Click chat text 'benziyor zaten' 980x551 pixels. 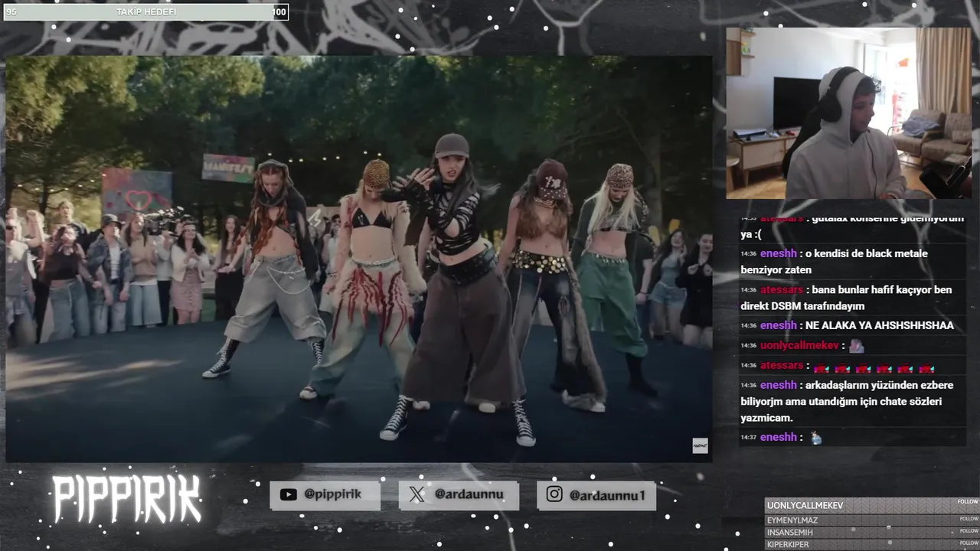[776, 270]
